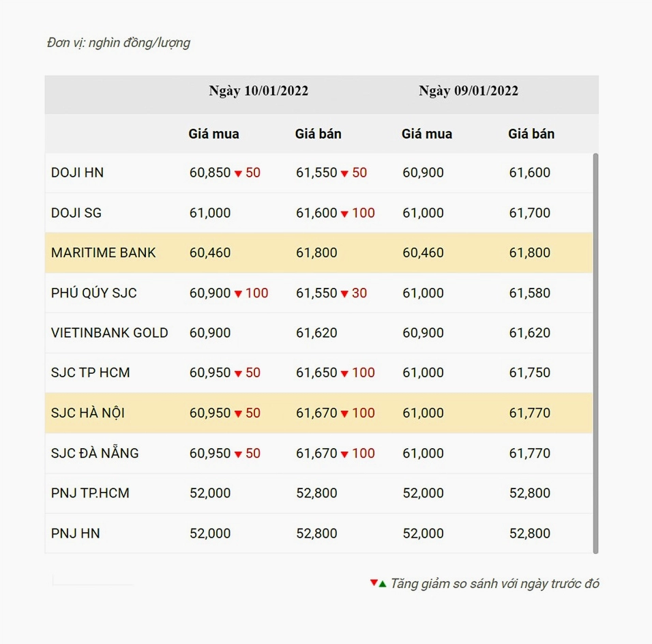The width and height of the screenshot is (652, 644).
Task: Click the down arrow in SJC HÀ NỘI sell price
Action: tap(344, 413)
